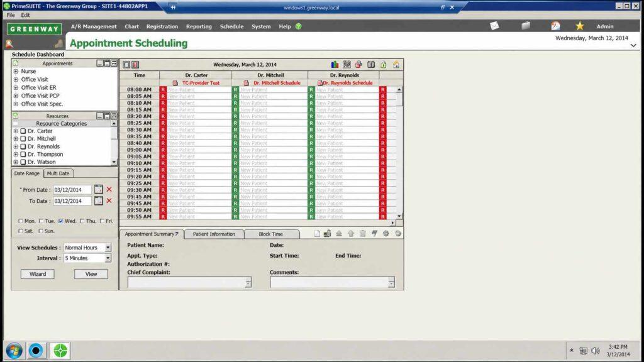Click the flag icon in summary toolbar
The width and height of the screenshot is (644, 362).
pos(374,234)
